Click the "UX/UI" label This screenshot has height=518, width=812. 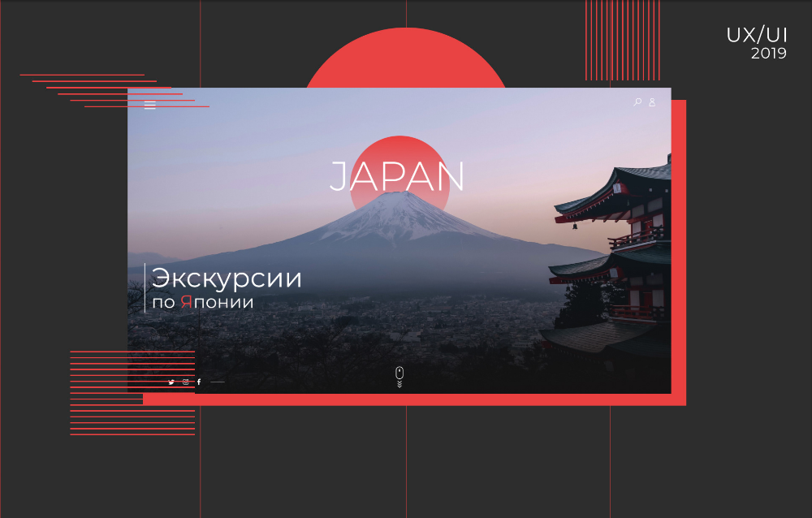pos(757,35)
